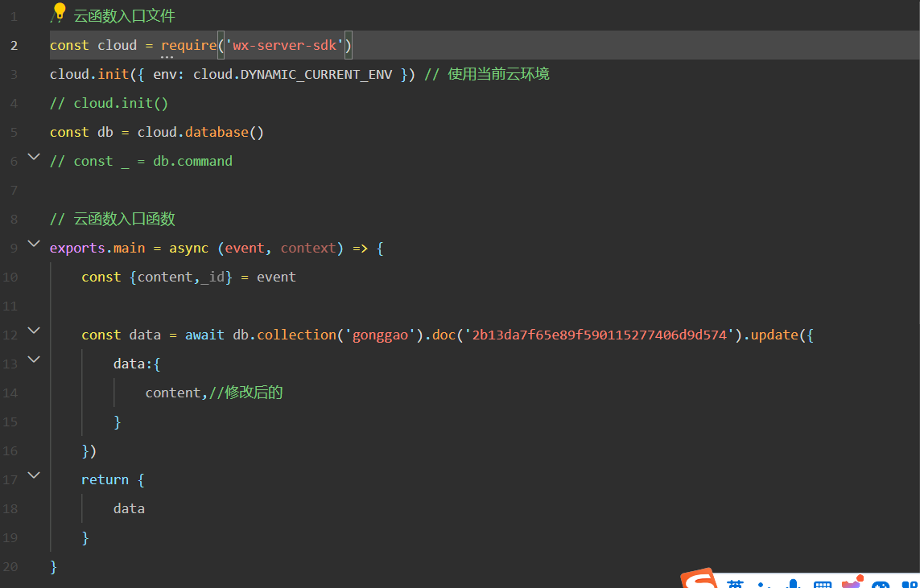Click the await keyword
This screenshot has height=588, width=920.
click(204, 335)
